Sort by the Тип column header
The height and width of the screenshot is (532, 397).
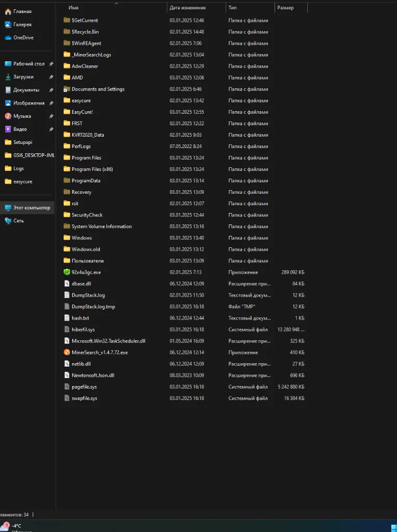232,7
